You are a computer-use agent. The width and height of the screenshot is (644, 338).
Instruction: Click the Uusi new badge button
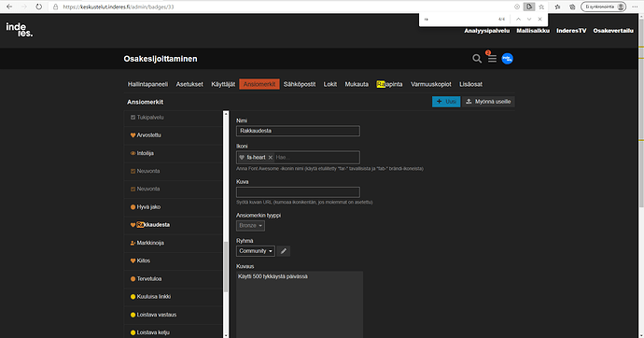446,102
